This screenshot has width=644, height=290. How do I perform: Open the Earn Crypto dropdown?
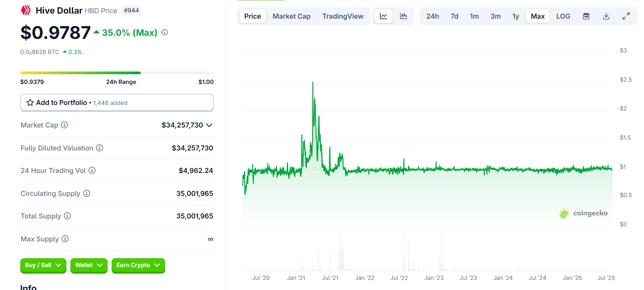tap(138, 265)
